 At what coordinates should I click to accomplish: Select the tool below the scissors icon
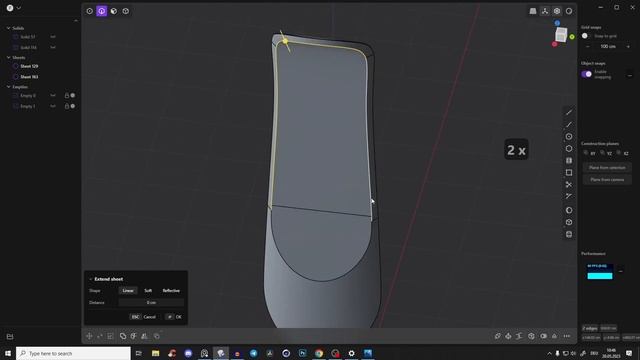tap(569, 196)
